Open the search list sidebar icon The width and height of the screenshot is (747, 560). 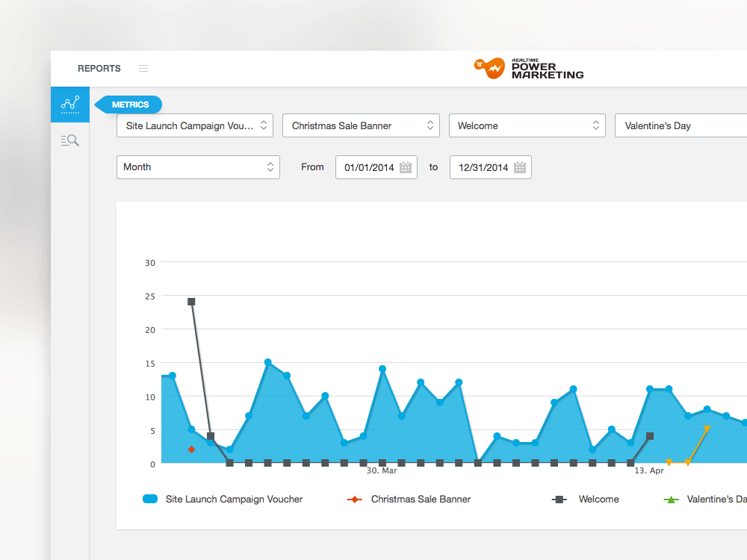click(x=70, y=140)
